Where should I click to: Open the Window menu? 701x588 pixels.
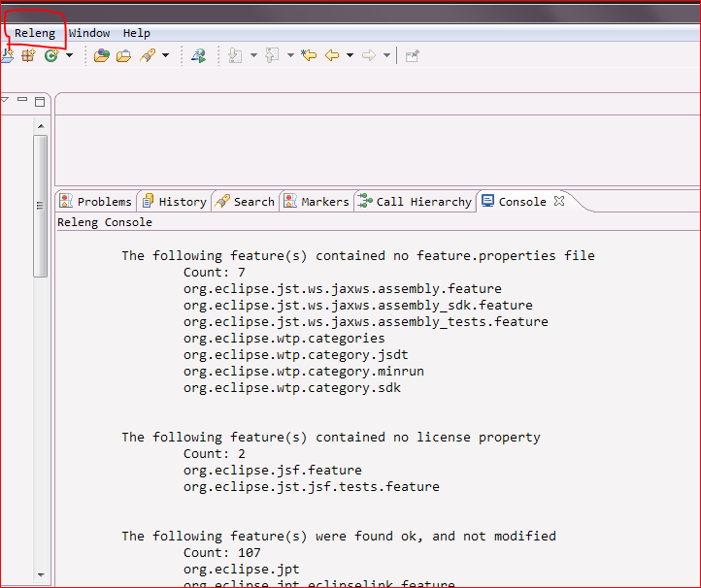pyautogui.click(x=89, y=33)
